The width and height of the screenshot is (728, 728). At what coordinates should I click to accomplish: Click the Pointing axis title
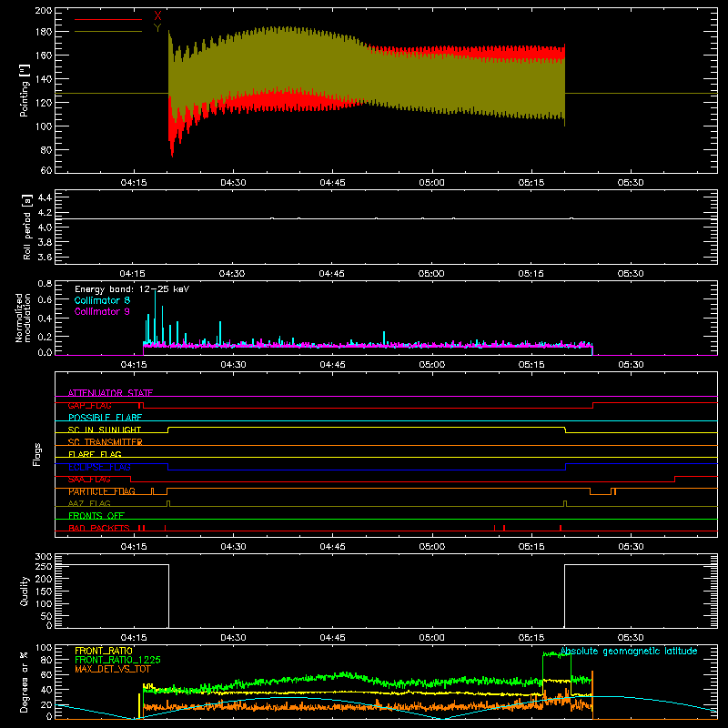pyautogui.click(x=25, y=90)
